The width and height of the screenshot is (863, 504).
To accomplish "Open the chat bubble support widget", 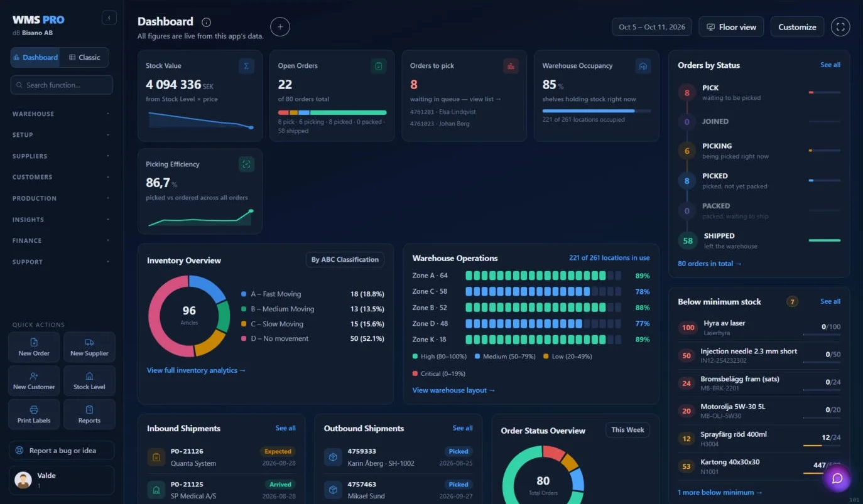I will tap(837, 478).
